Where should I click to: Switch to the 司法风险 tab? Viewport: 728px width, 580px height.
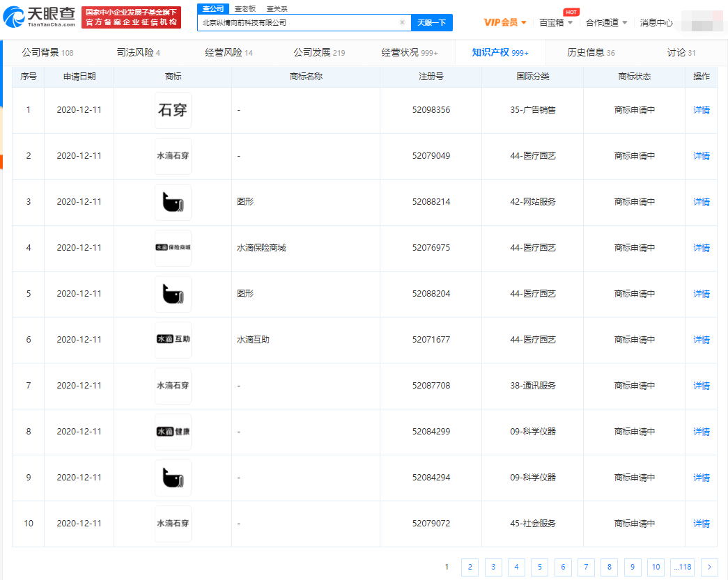coord(138,53)
